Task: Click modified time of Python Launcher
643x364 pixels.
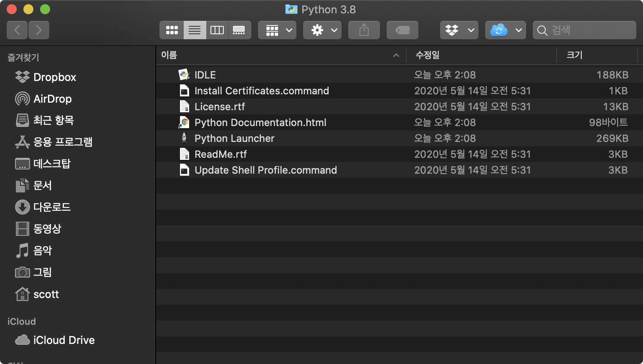Action: coord(445,139)
